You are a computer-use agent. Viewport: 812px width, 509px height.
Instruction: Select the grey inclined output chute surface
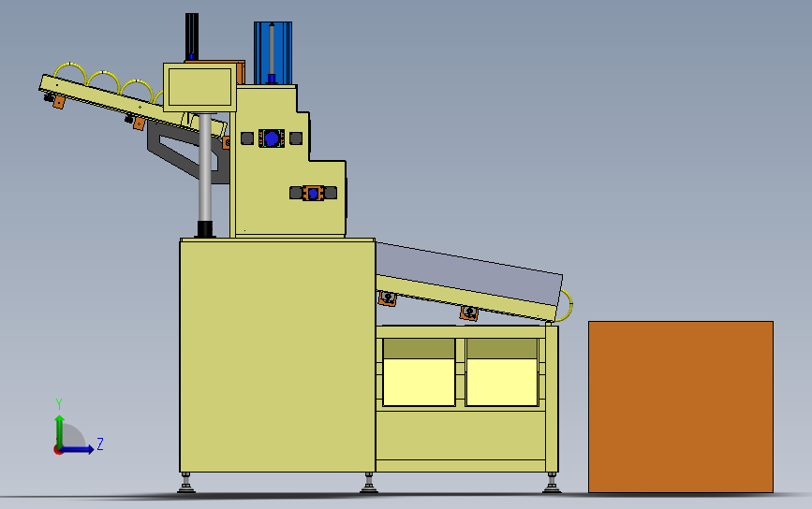tap(466, 272)
